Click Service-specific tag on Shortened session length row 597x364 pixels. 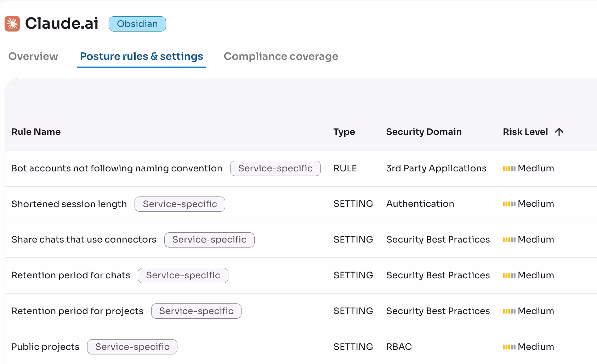click(x=180, y=204)
